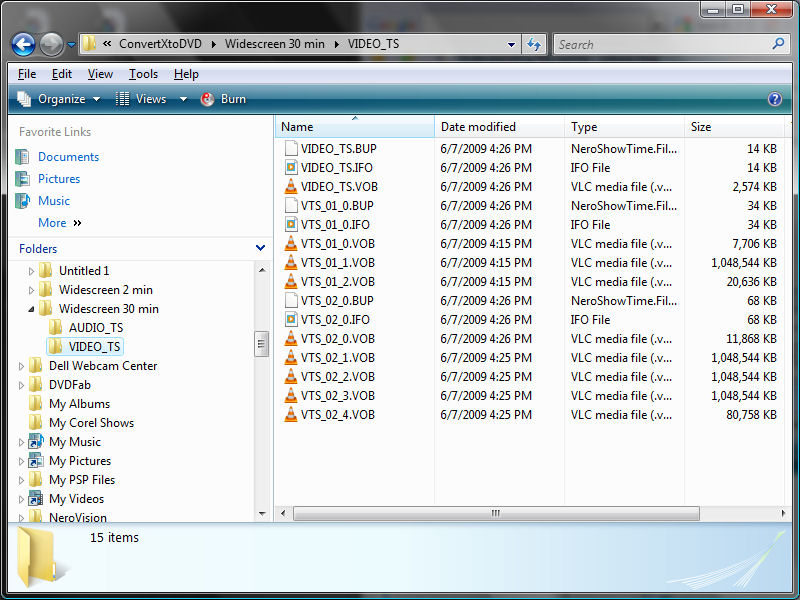The height and width of the screenshot is (600, 800).
Task: Open the Organize toolbar dropdown
Action: 59,99
